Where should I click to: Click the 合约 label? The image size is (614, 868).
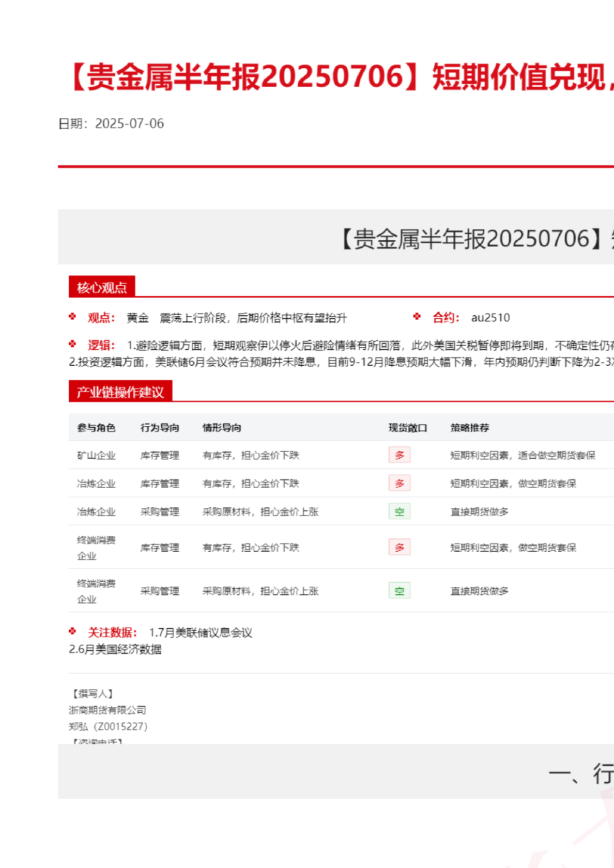click(x=446, y=318)
